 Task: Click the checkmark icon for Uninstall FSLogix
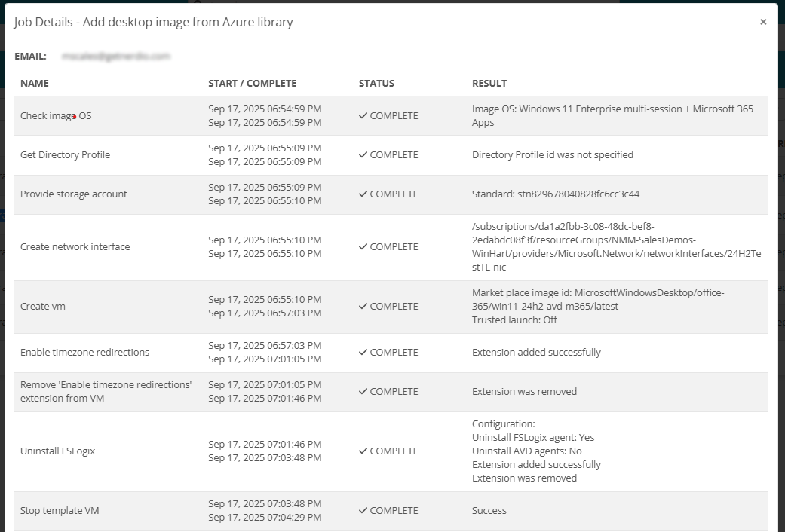[x=363, y=451]
